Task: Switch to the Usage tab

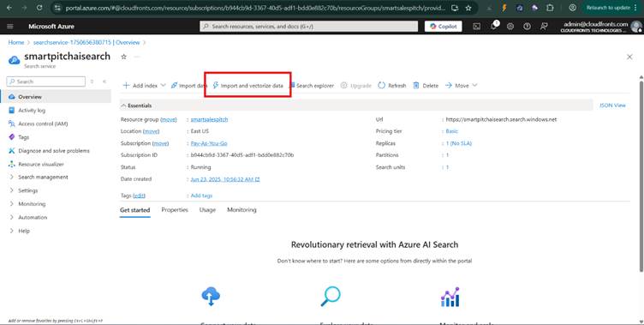Action: coord(207,210)
